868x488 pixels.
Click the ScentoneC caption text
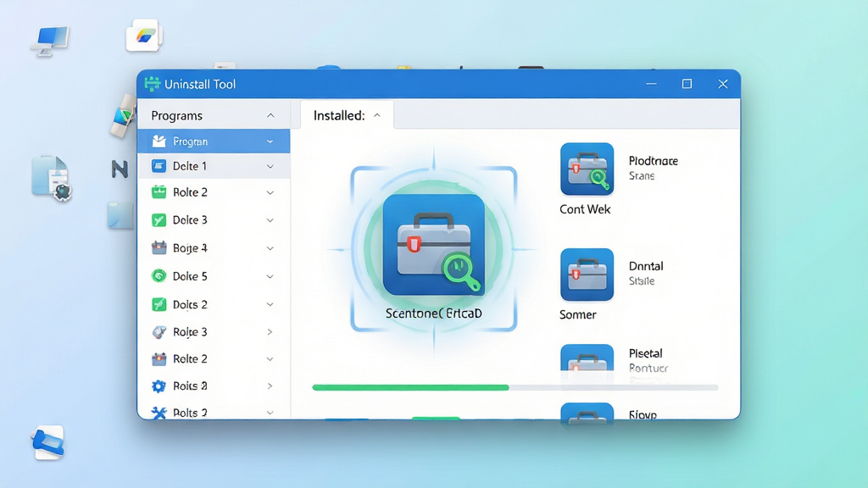[433, 313]
